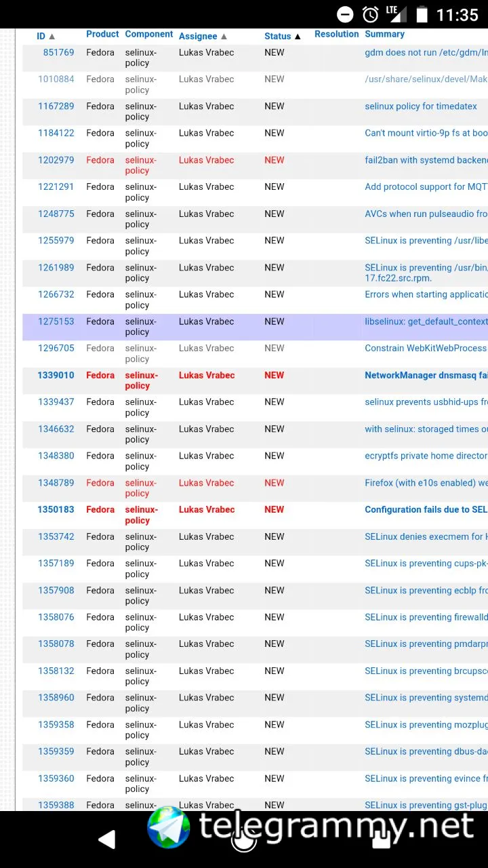Open bug 1357189
Screen dimensions: 488x868
click(56, 564)
